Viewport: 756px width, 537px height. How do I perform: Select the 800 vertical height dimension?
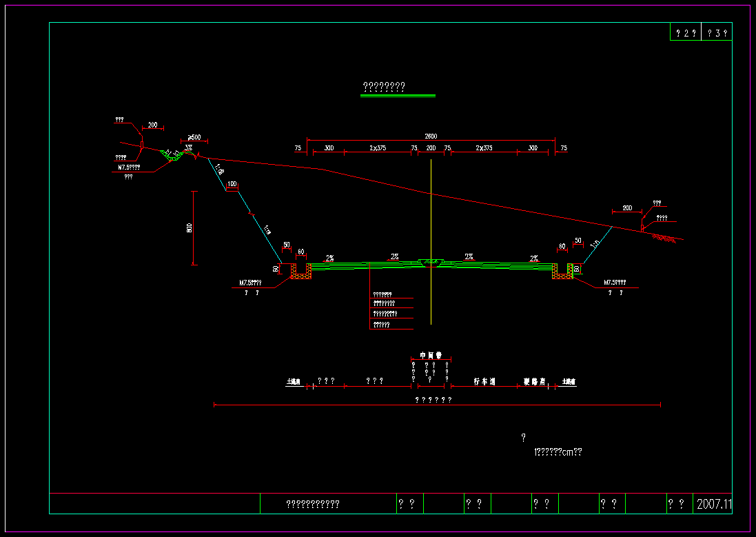pos(190,228)
